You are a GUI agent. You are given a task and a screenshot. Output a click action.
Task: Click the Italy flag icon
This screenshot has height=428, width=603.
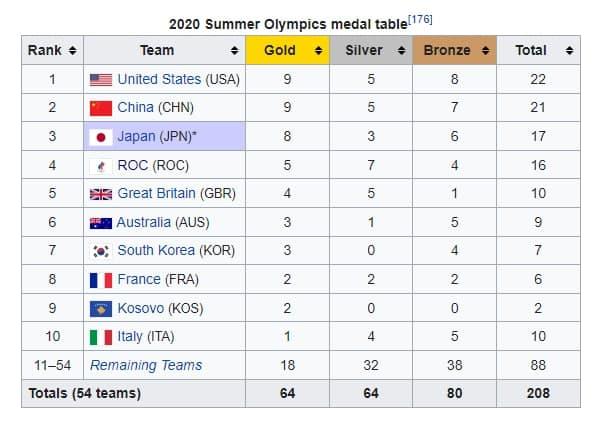101,337
